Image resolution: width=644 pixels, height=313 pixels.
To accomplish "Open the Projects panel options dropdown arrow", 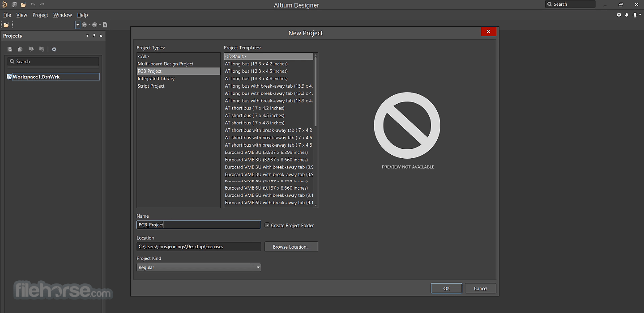I will click(x=87, y=36).
